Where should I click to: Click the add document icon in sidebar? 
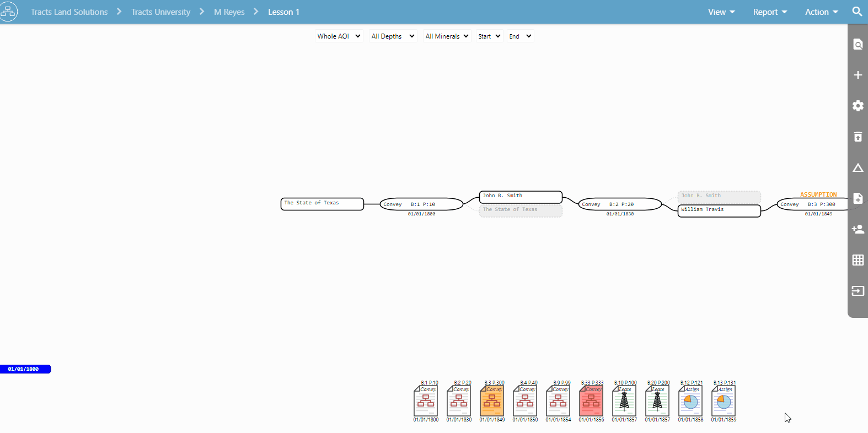(x=858, y=198)
